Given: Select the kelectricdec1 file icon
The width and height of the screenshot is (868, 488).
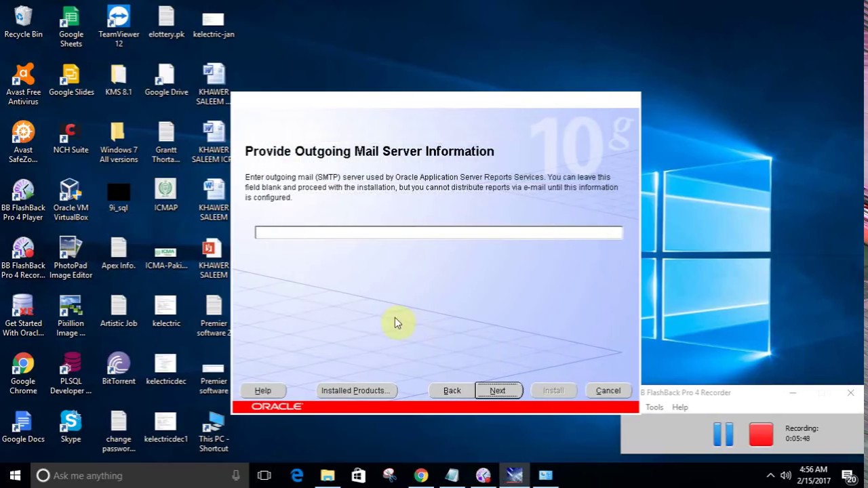Looking at the screenshot, I should [x=166, y=427].
